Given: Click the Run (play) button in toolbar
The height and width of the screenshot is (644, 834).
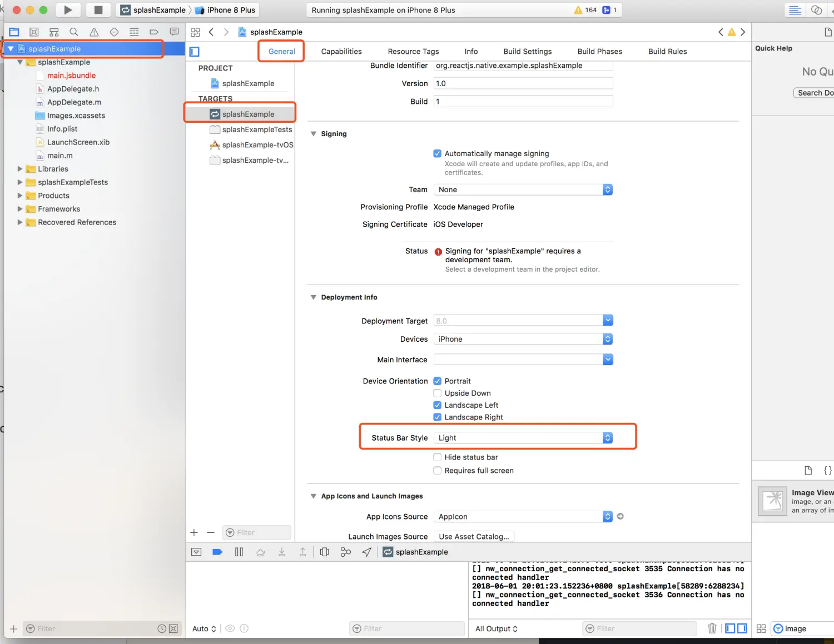Looking at the screenshot, I should (67, 10).
